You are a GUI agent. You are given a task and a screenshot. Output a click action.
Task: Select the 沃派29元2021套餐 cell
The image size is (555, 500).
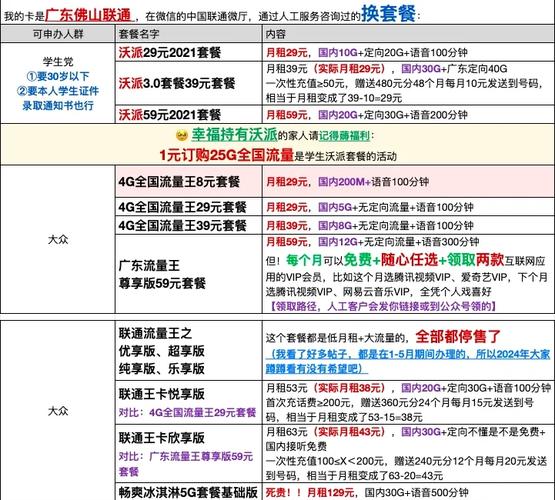pos(189,53)
